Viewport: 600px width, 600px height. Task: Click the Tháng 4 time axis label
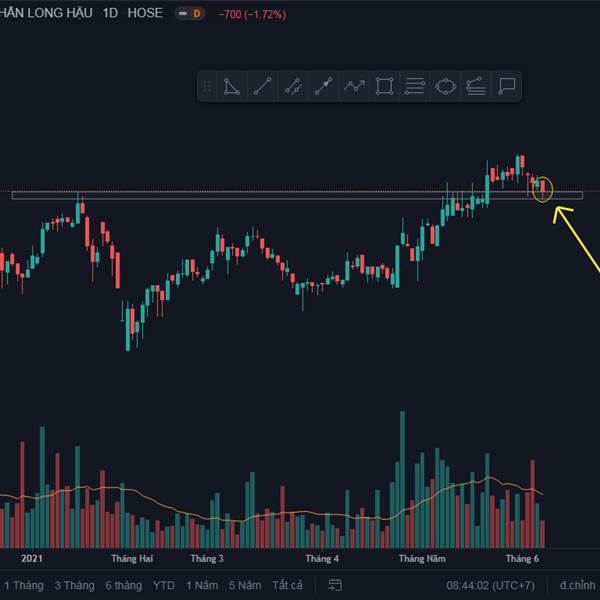click(322, 559)
